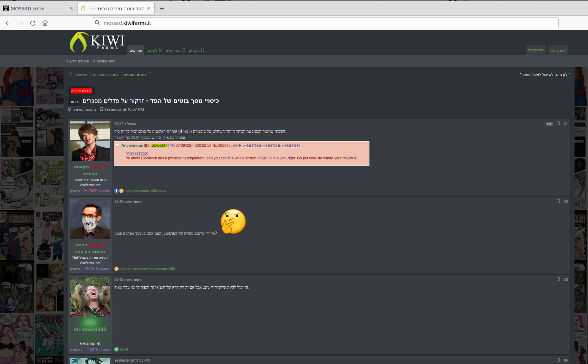Open thread author link צוקאסה קאידה under the title
This screenshot has width=588, height=364.
(x=84, y=109)
